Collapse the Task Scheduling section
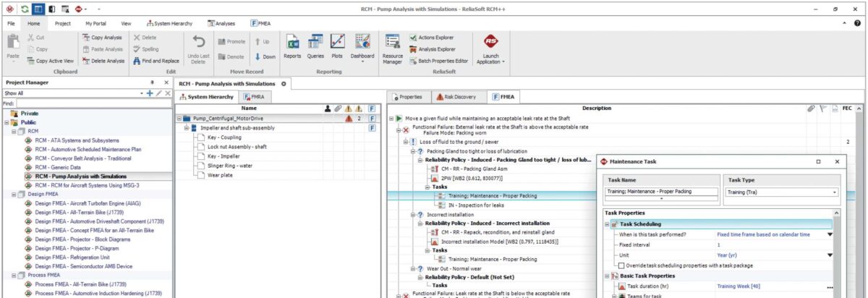Viewport: 868px width, 298px height. 606,225
